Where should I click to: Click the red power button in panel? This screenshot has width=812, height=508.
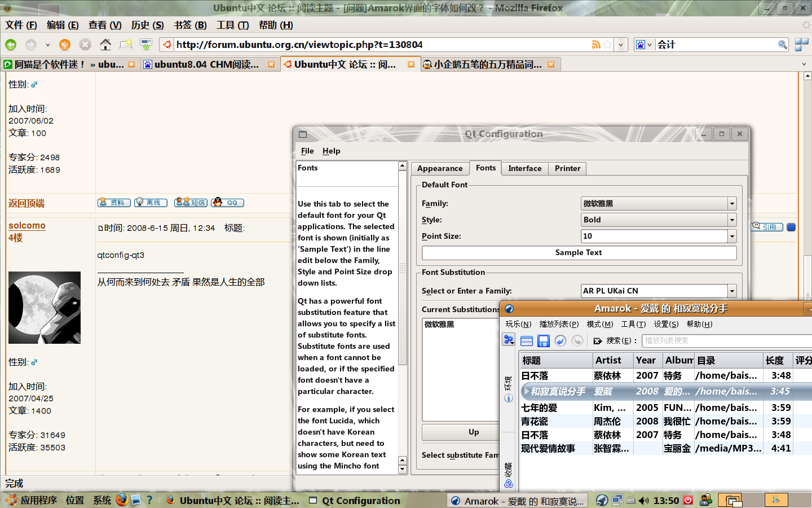[x=688, y=500]
